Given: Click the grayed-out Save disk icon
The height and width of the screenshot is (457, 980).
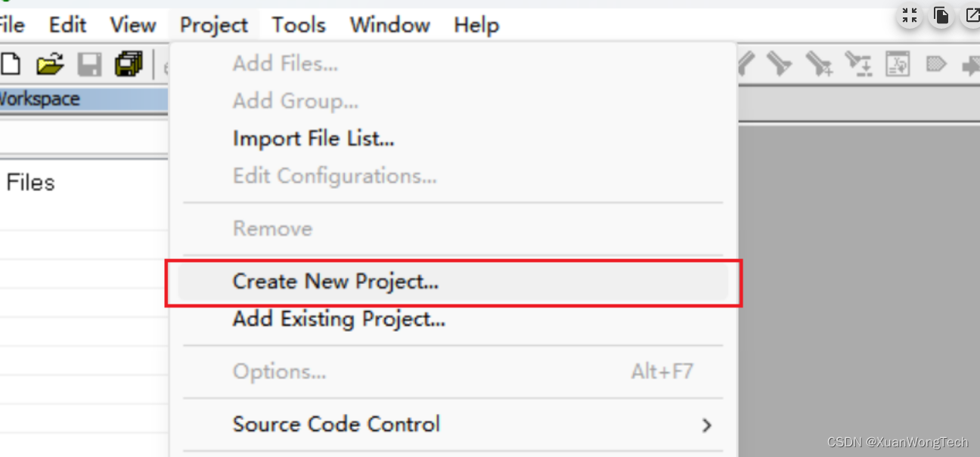Looking at the screenshot, I should click(x=89, y=65).
